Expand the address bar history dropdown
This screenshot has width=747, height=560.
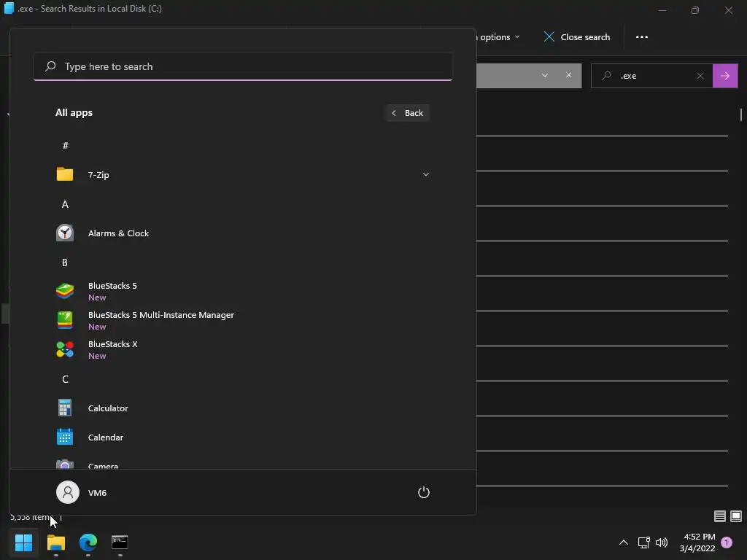544,75
